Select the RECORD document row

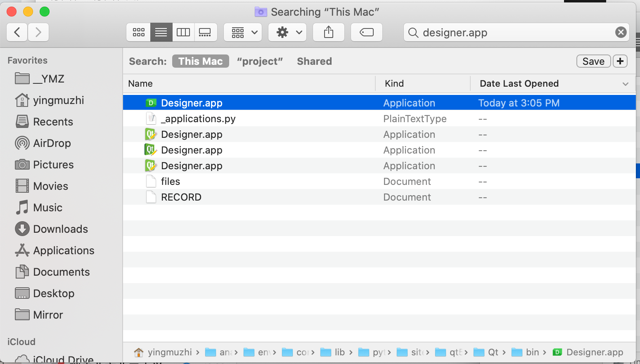click(x=379, y=197)
